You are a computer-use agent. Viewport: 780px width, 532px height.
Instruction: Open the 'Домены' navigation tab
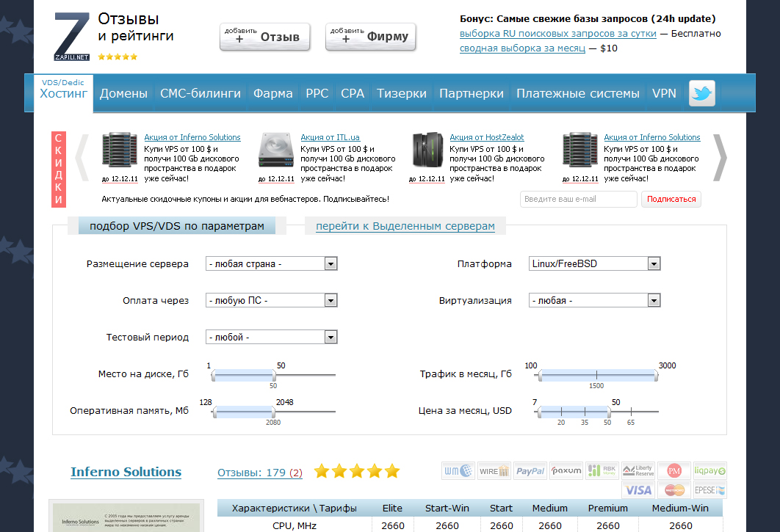click(123, 94)
